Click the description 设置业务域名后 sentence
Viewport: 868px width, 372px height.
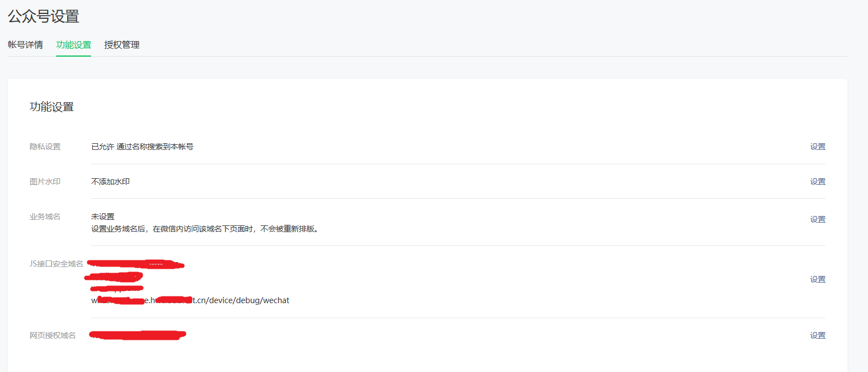tap(205, 229)
